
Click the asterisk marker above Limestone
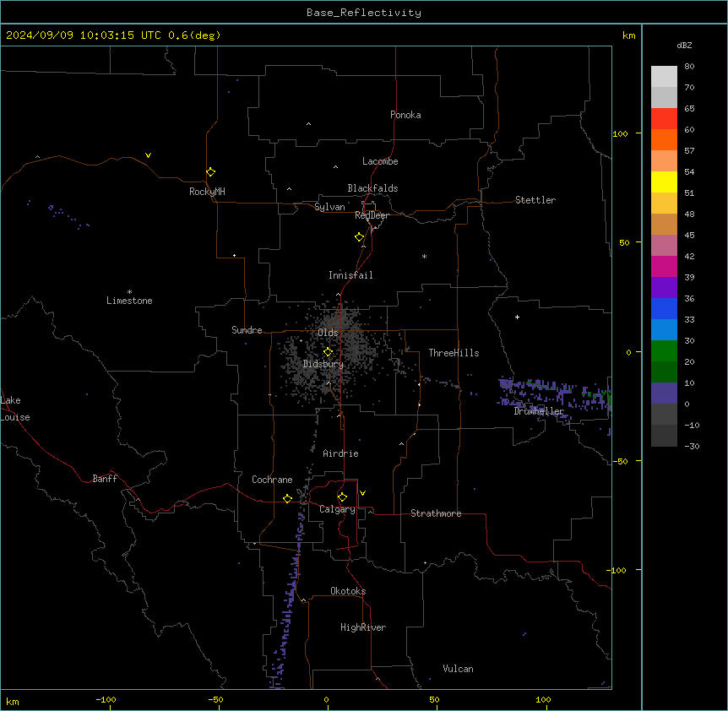pos(129,291)
